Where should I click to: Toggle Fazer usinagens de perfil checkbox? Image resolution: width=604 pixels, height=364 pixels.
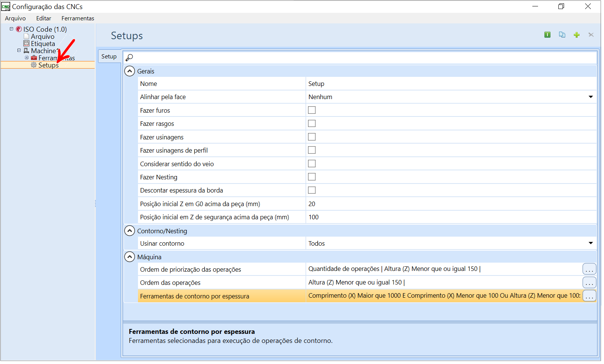[312, 150]
